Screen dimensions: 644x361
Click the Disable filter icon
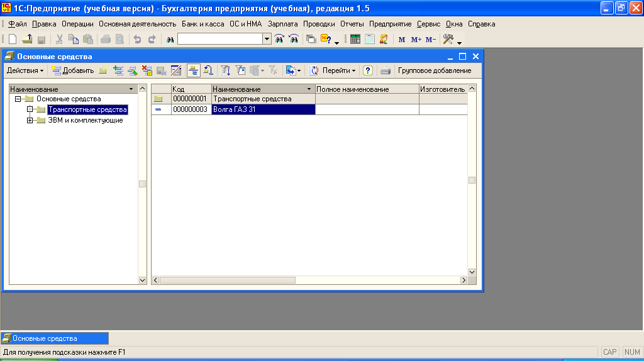(273, 70)
